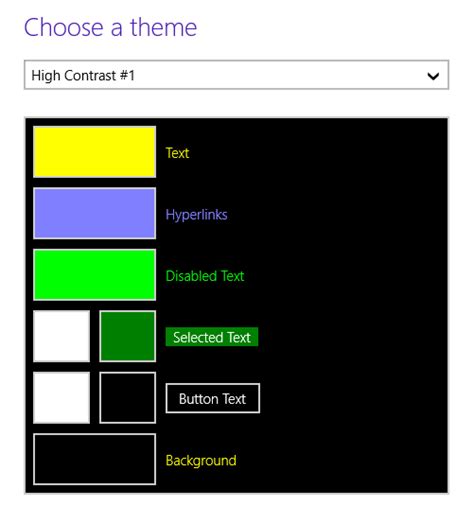
Task: Pick the white Button Text foreground swatch
Action: pyautogui.click(x=62, y=398)
